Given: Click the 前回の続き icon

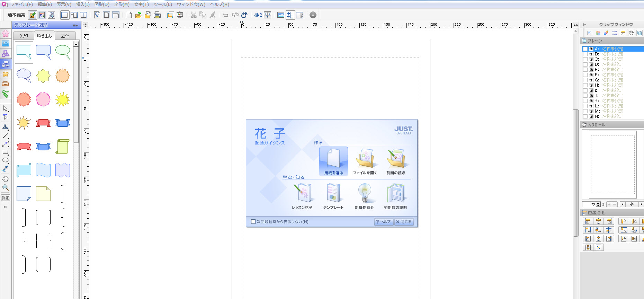Looking at the screenshot, I should 396,161.
